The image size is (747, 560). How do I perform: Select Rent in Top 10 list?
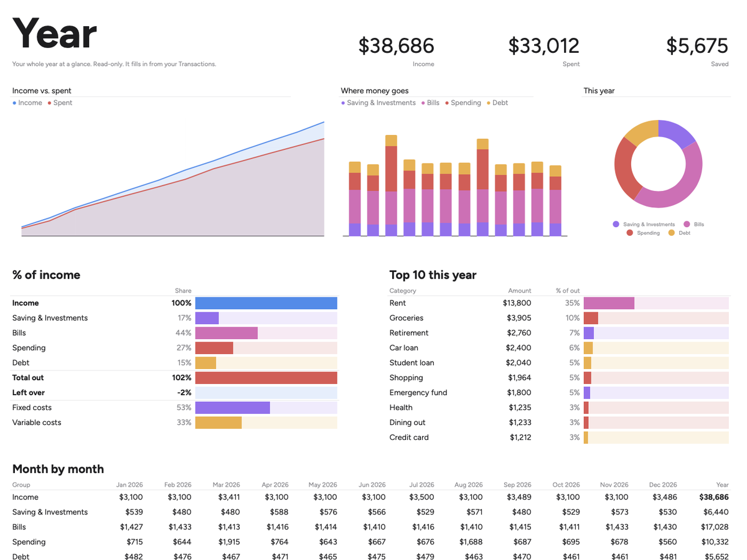pyautogui.click(x=398, y=303)
